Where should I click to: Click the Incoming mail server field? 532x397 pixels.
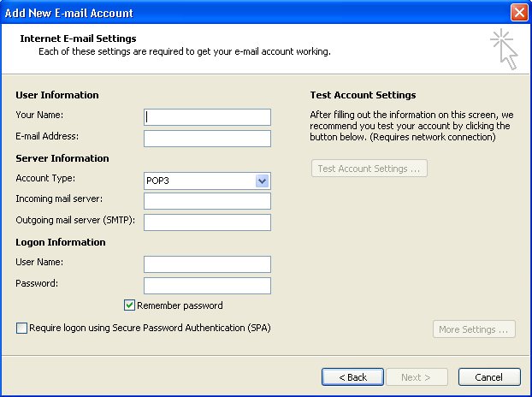(207, 201)
